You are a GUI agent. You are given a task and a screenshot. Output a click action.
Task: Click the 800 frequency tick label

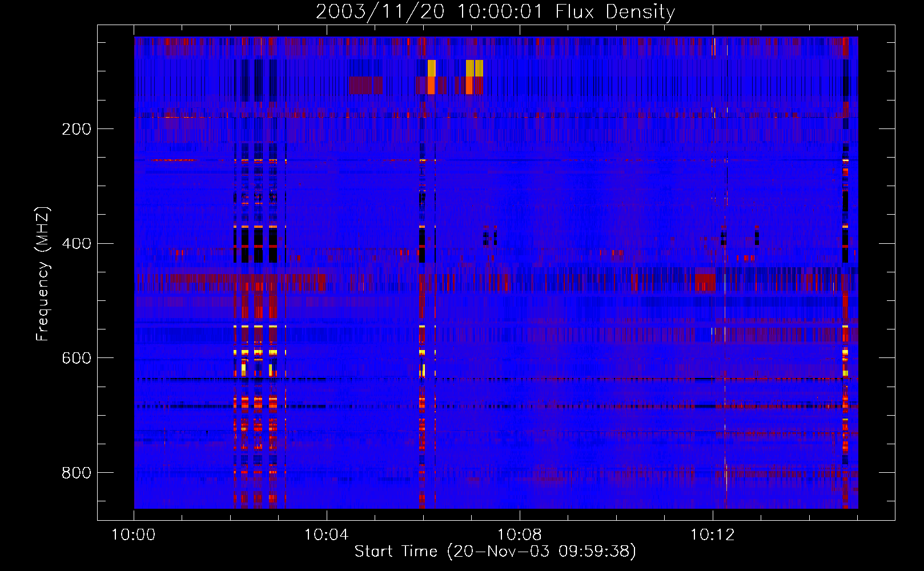pyautogui.click(x=77, y=473)
